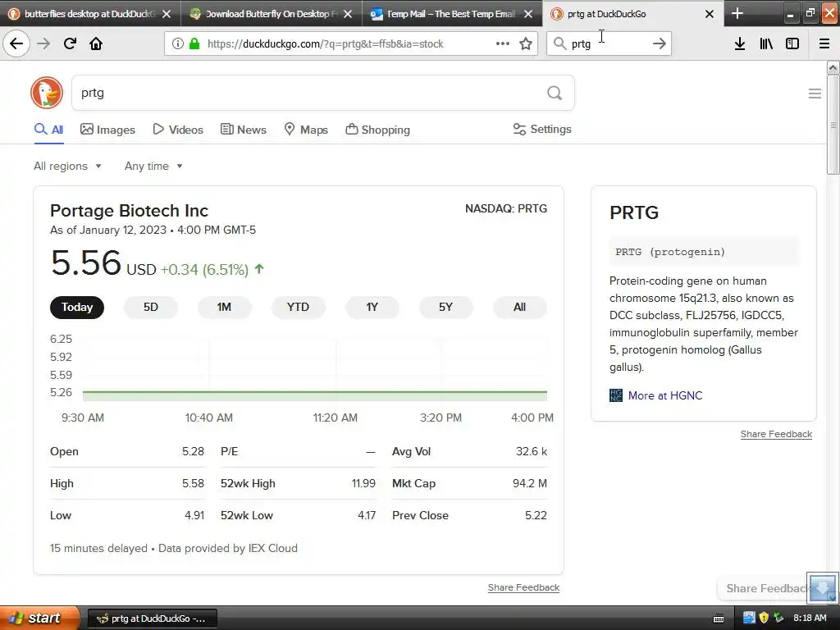
Task: Click the DuckDuckGo duck logo
Action: tap(47, 93)
